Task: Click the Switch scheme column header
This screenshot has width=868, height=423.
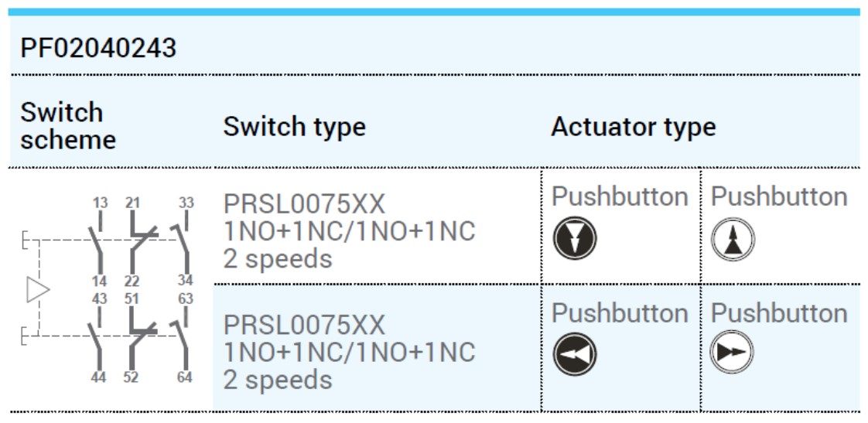Action: click(68, 126)
